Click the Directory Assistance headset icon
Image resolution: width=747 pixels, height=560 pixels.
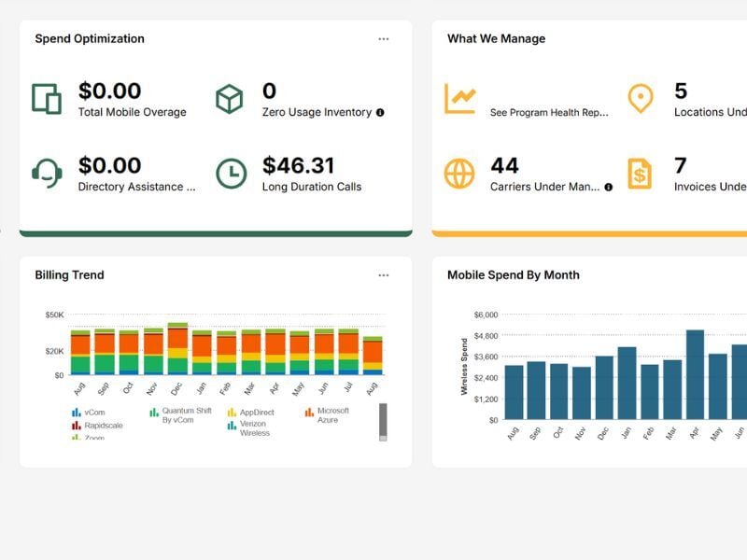point(46,173)
